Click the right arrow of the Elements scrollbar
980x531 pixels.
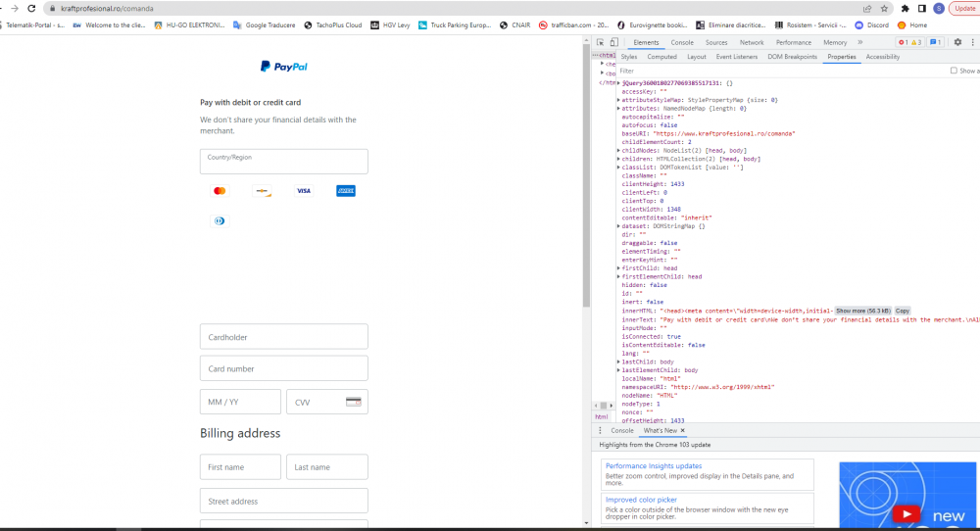612,406
